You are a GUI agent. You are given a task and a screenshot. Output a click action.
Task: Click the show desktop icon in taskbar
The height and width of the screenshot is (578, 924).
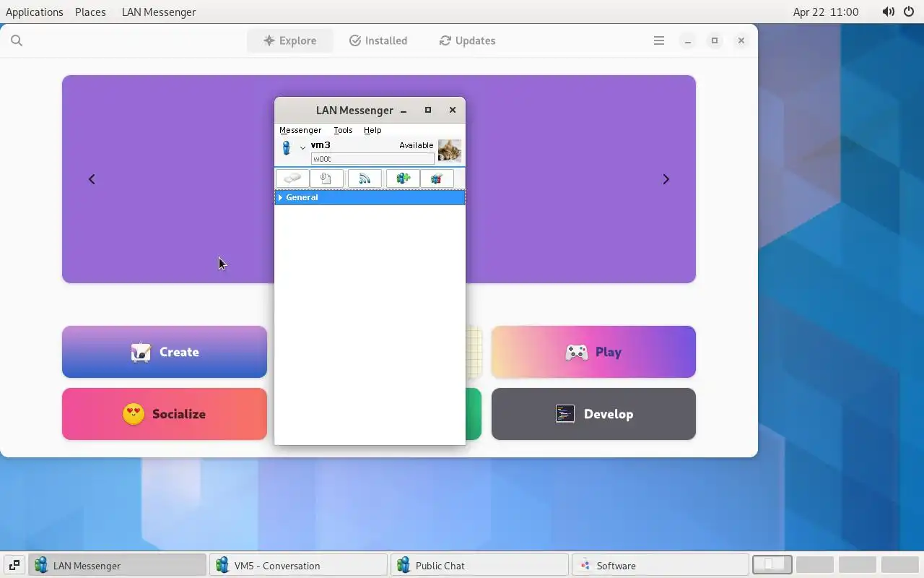tap(14, 565)
